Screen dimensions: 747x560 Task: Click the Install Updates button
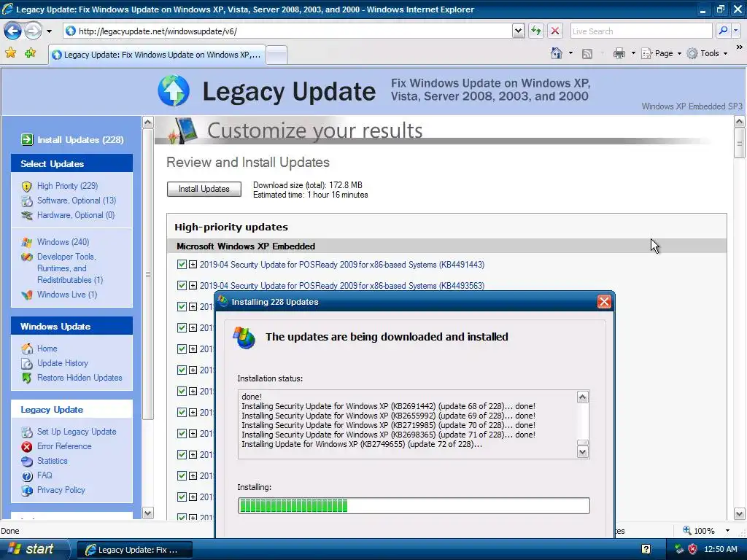click(x=204, y=189)
